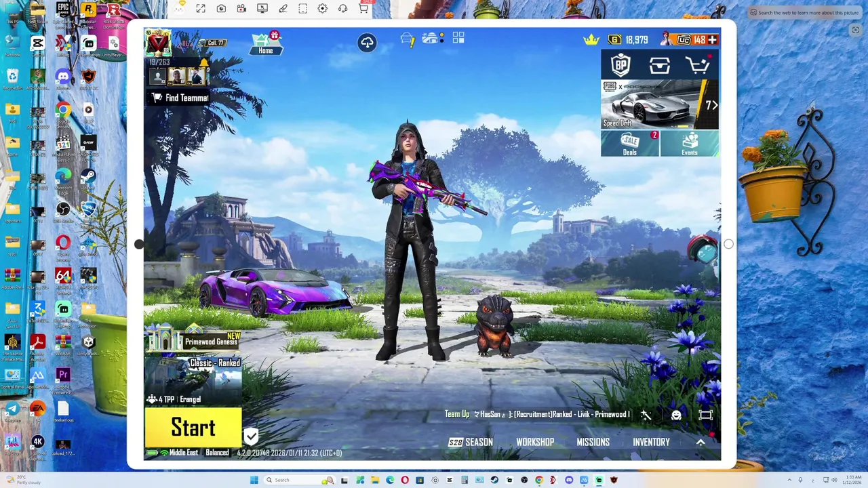The width and height of the screenshot is (868, 488).
Task: Open the cloud download icon
Action: (367, 43)
